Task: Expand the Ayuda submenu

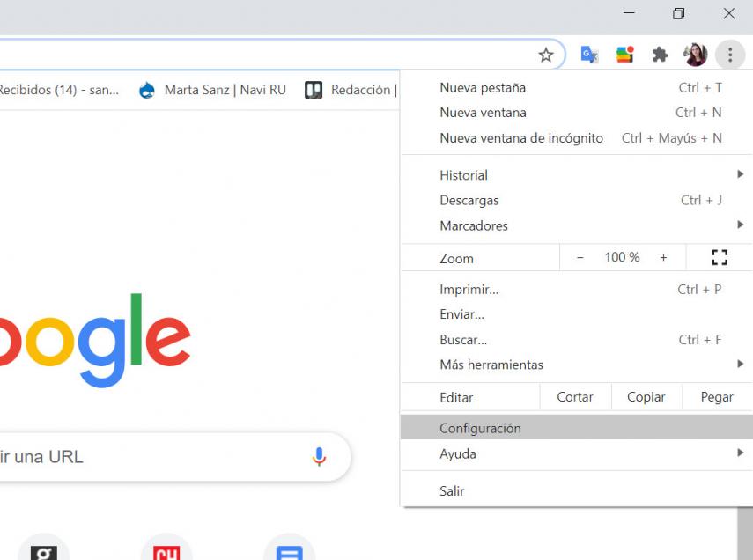Action: (577, 453)
